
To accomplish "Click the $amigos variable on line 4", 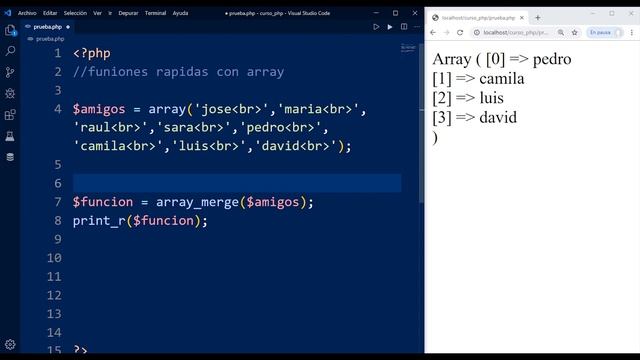I will point(99,109).
